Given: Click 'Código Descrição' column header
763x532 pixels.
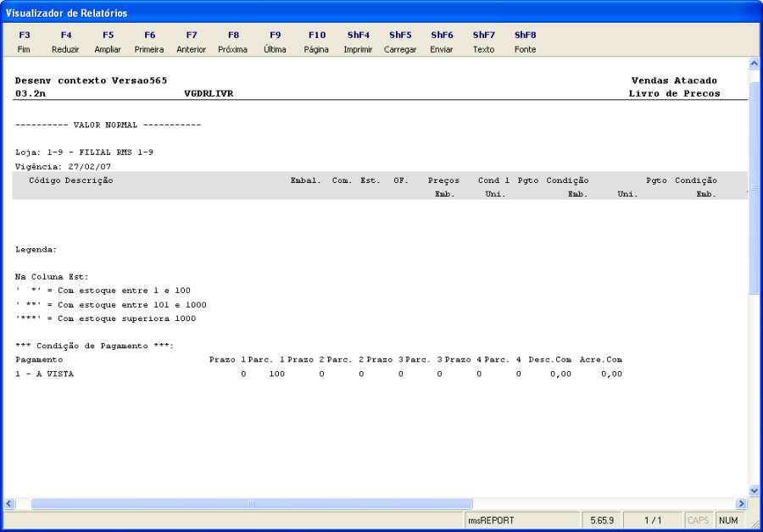Looking at the screenshot, I should pyautogui.click(x=71, y=180).
